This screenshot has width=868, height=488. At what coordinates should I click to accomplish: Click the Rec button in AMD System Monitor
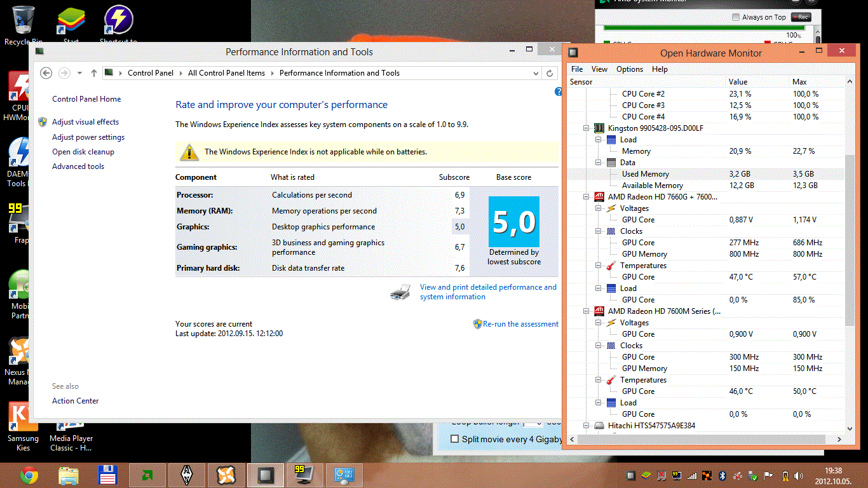pyautogui.click(x=801, y=17)
